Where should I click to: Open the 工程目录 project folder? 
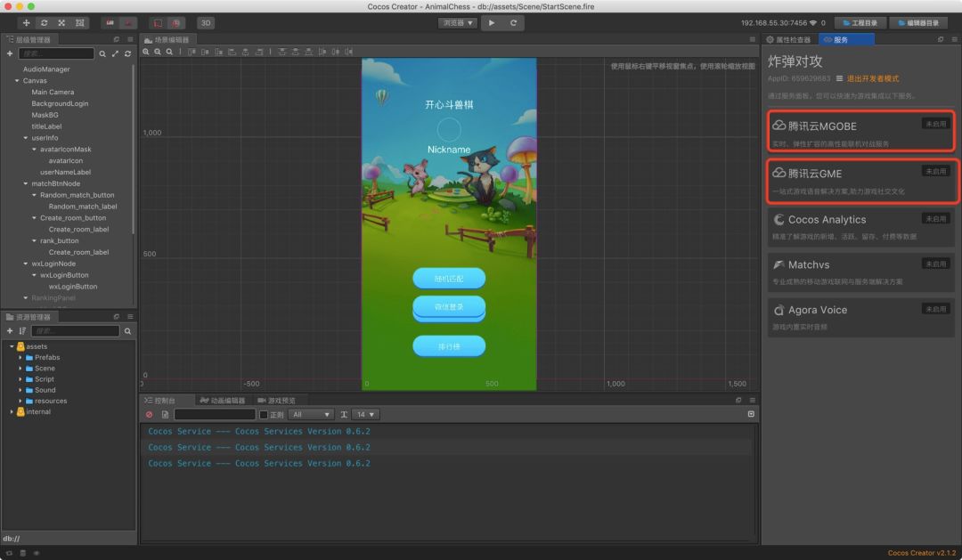point(860,22)
